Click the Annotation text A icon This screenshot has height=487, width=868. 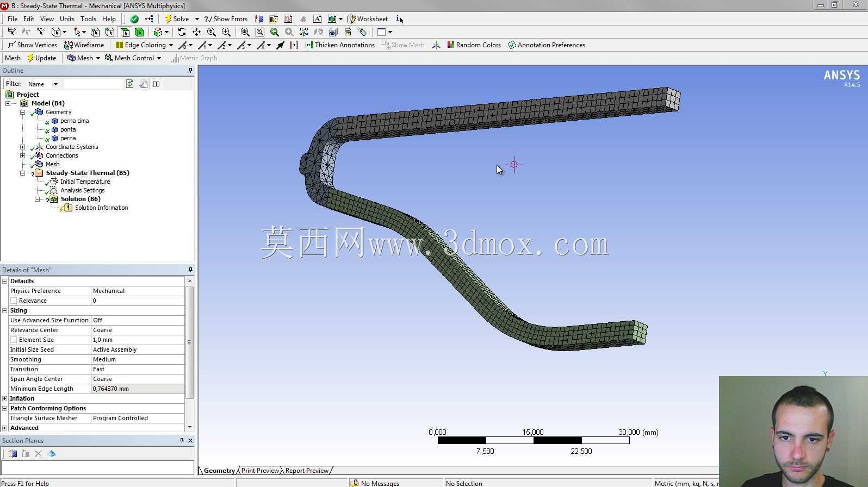pos(317,19)
